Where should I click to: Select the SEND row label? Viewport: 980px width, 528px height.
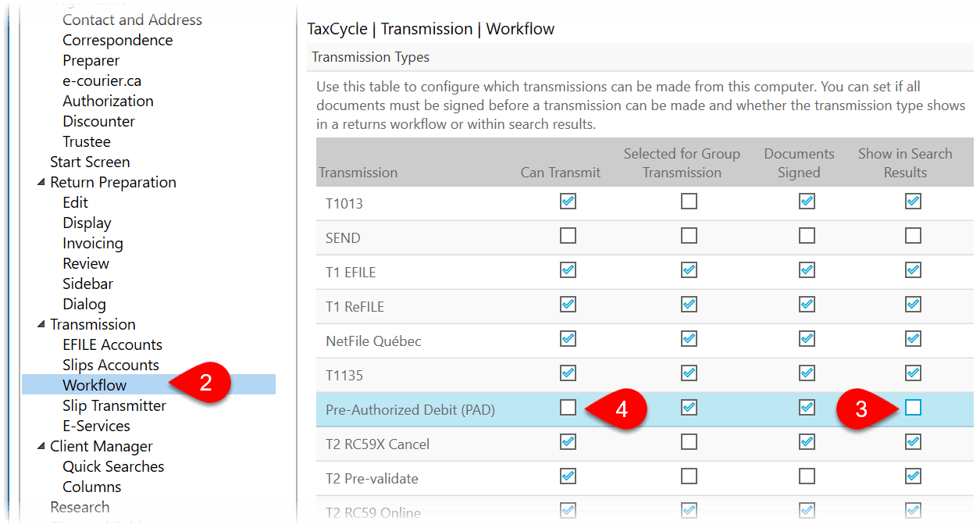pyautogui.click(x=343, y=238)
